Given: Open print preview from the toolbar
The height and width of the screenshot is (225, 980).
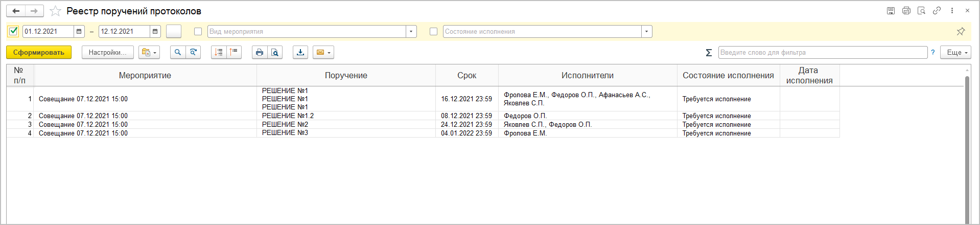Looking at the screenshot, I should pyautogui.click(x=275, y=52).
